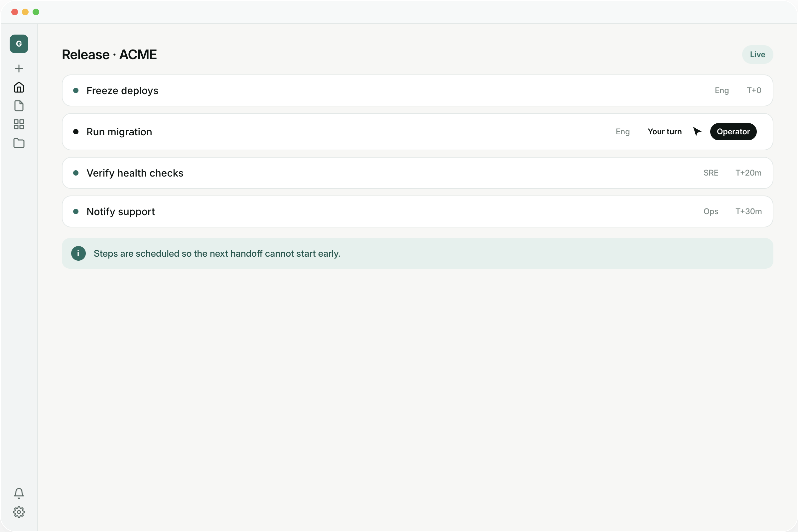Image resolution: width=798 pixels, height=532 pixels.
Task: Click the Operator button
Action: click(x=733, y=132)
